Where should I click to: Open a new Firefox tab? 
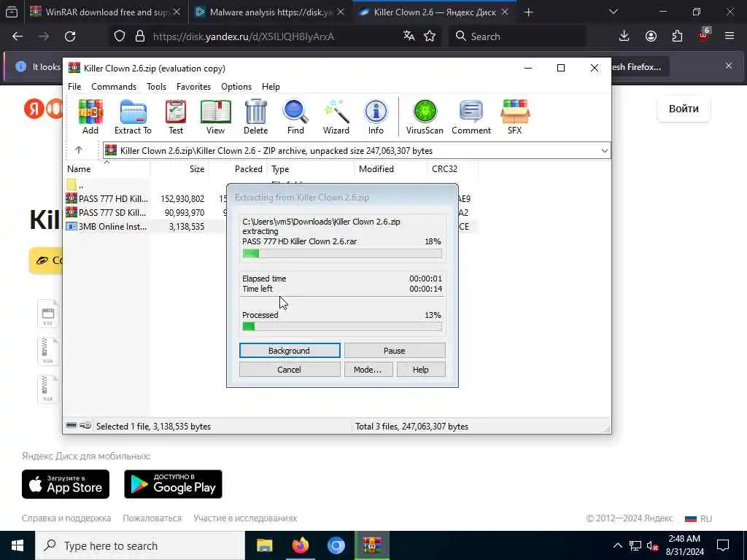click(x=528, y=12)
